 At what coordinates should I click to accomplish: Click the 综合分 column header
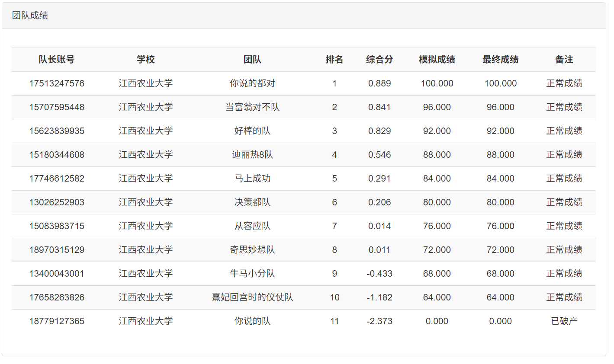coord(379,60)
